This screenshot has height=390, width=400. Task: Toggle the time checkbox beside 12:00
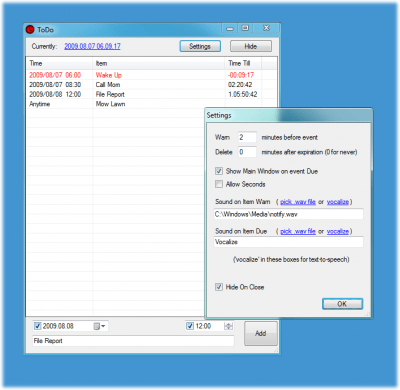[x=190, y=326]
